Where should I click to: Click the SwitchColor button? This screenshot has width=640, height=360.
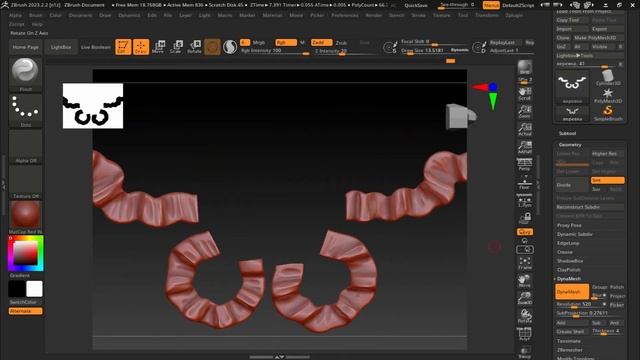coord(23,302)
